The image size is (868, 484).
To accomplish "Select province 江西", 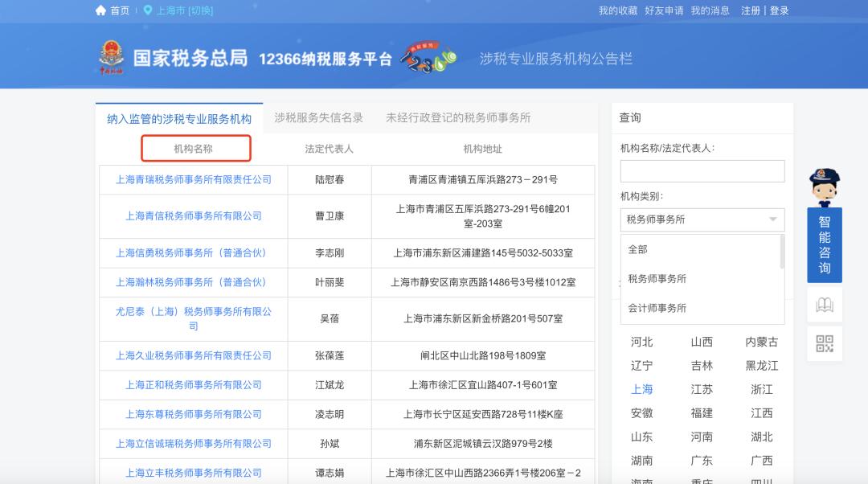I will 762,413.
